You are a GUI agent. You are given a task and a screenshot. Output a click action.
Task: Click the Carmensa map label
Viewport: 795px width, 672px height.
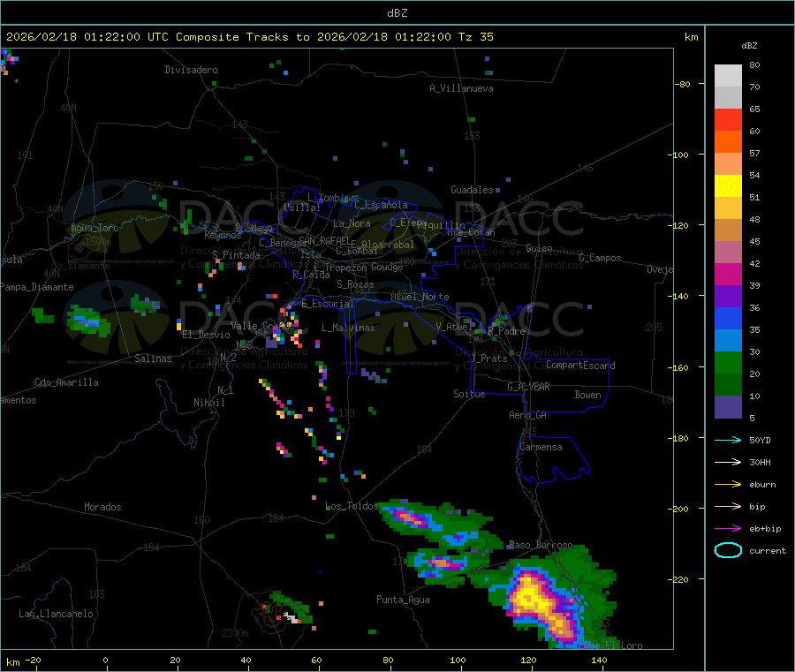[x=541, y=447]
